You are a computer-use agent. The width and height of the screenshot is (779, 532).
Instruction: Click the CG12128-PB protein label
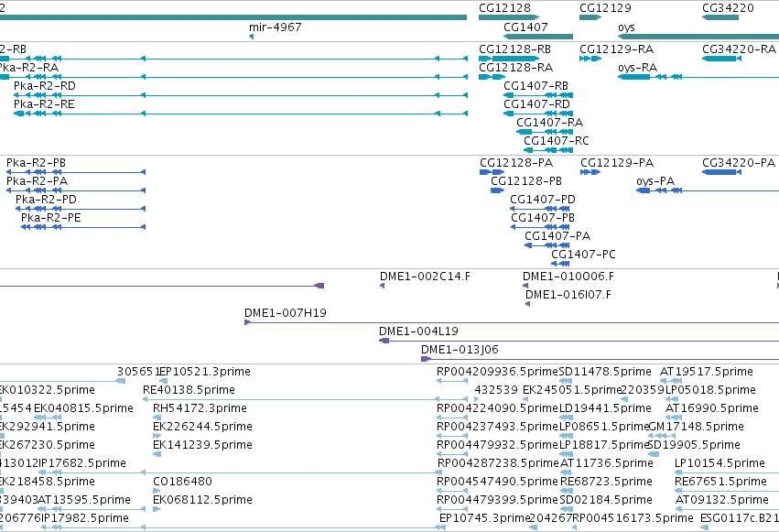pyautogui.click(x=526, y=181)
